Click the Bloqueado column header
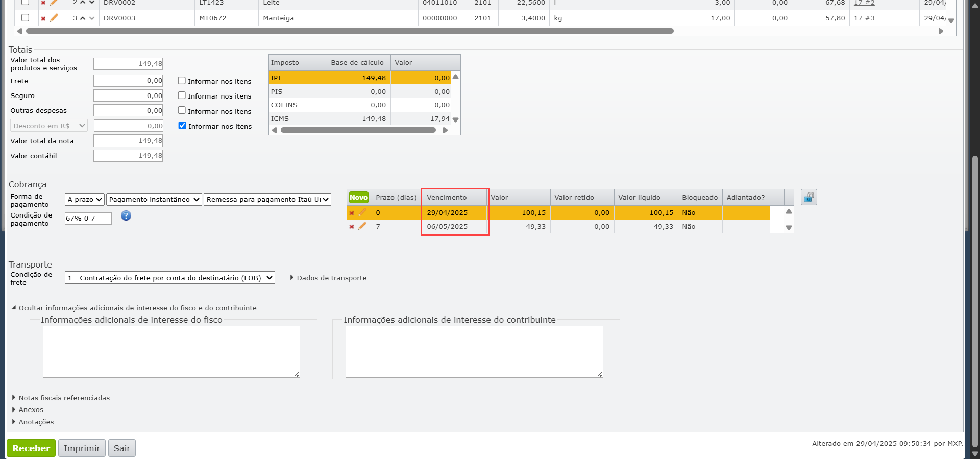 tap(700, 198)
